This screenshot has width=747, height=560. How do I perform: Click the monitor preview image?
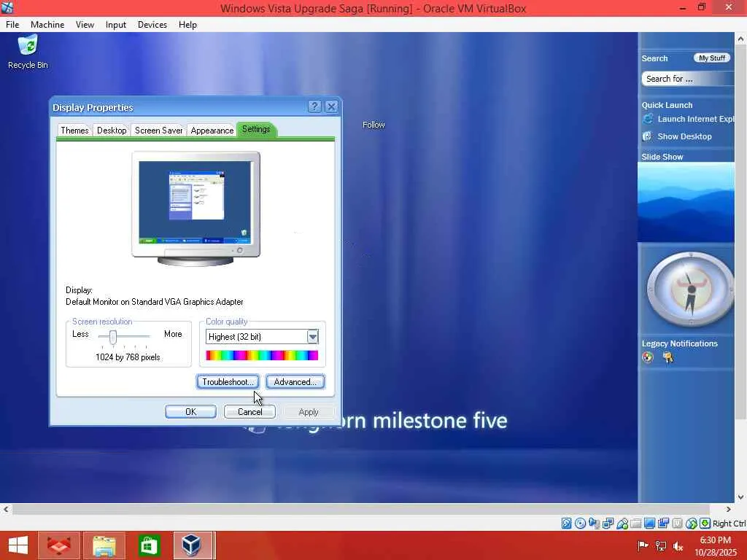click(x=196, y=208)
